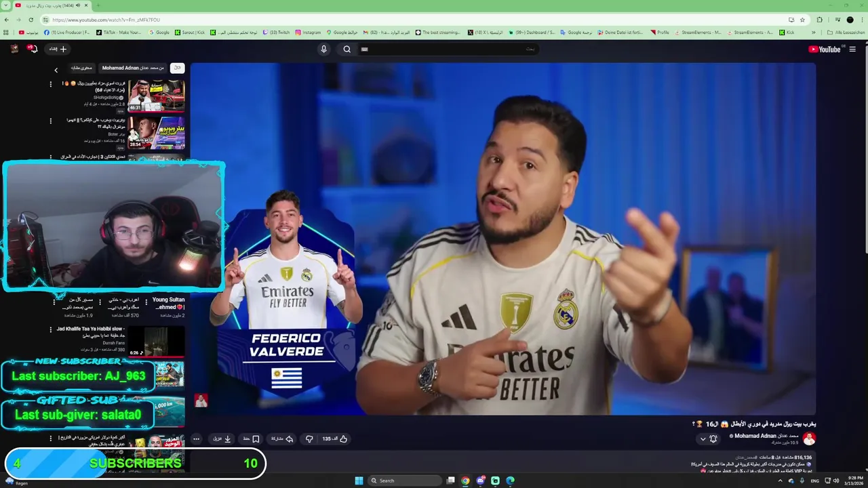Open the browser extensions puzzle icon
This screenshot has width=868, height=488.
pyautogui.click(x=819, y=20)
